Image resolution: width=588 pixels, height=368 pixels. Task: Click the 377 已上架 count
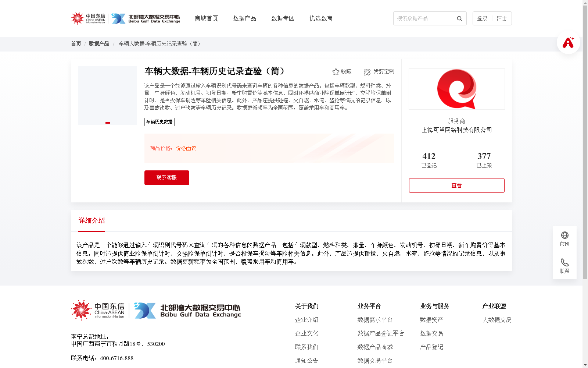coord(484,160)
